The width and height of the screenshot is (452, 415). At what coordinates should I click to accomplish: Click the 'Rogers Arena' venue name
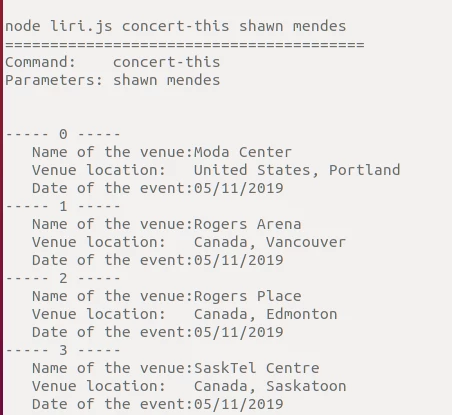(248, 224)
